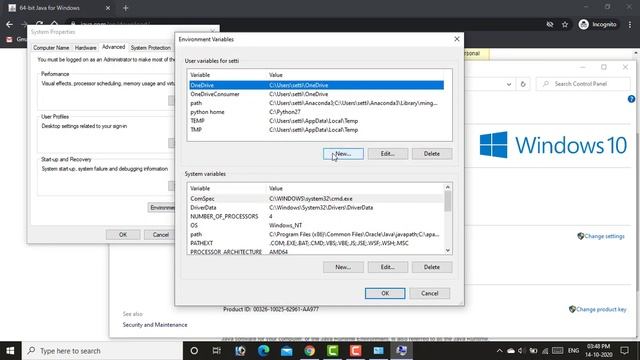This screenshot has height=360, width=640.
Task: Click Search Control Panel field
Action: coord(584,84)
